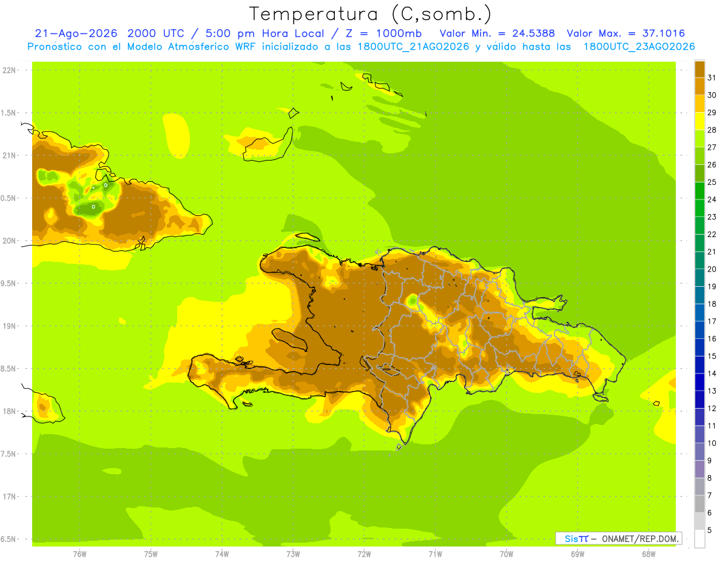728x562 pixels.
Task: Click the legend value label 22
Action: 712,234
